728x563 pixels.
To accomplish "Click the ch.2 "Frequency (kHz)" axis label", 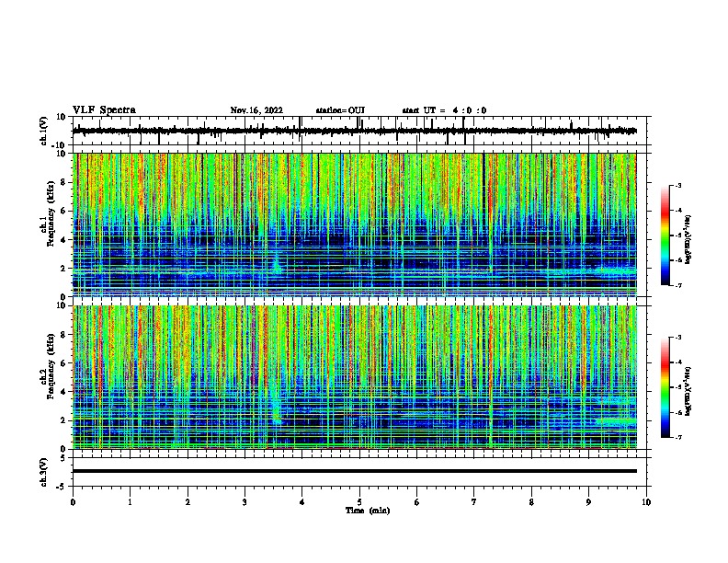I will pyautogui.click(x=51, y=366).
